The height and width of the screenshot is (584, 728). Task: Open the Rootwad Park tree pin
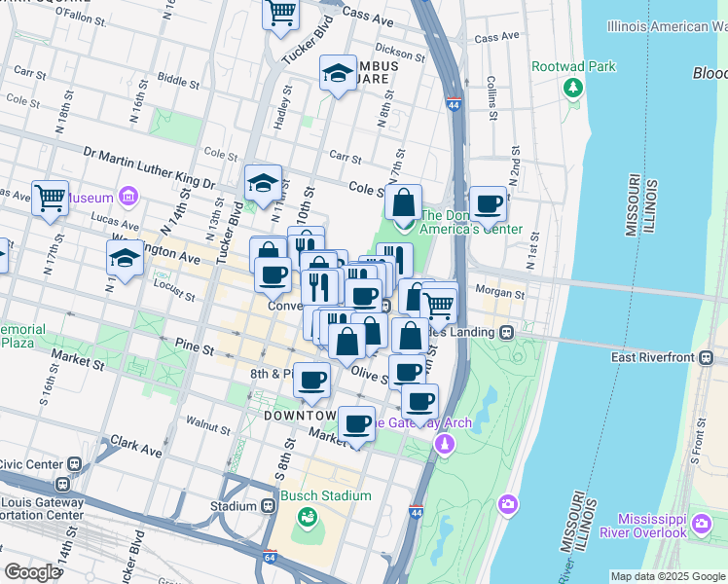[x=573, y=89]
